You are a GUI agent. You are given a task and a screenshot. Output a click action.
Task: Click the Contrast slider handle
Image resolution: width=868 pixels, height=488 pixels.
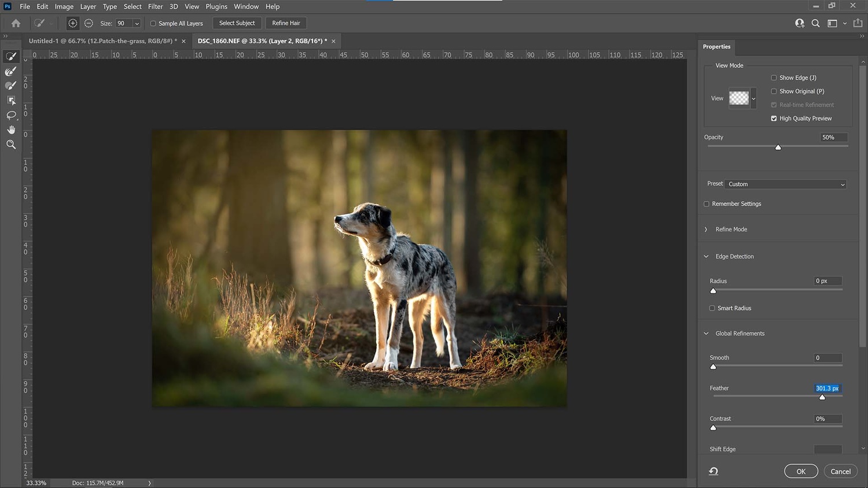point(713,428)
